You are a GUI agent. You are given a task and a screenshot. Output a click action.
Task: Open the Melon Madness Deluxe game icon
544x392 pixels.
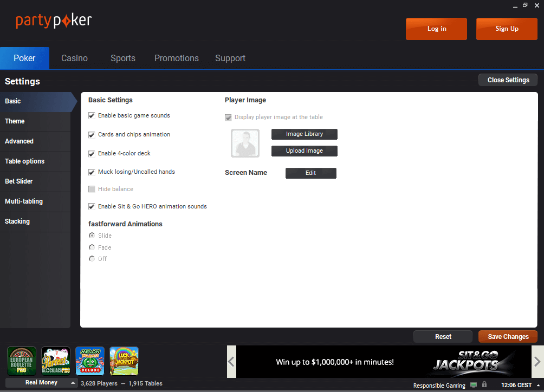(90, 361)
